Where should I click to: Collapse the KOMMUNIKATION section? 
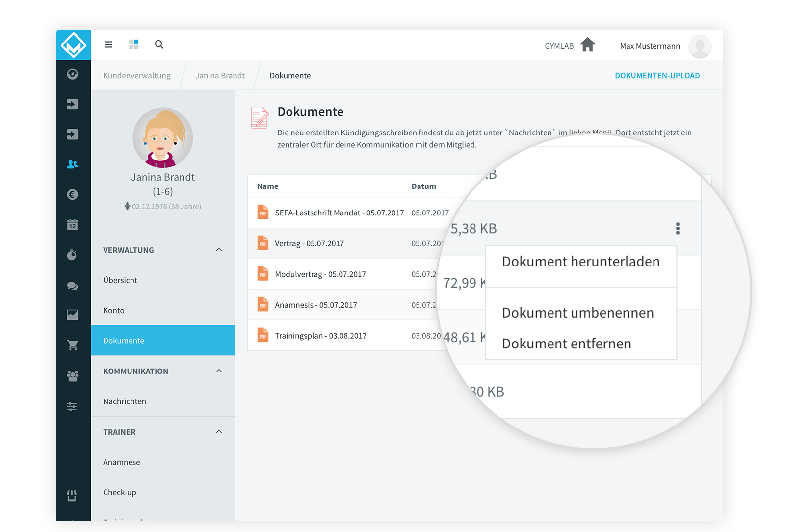(x=219, y=371)
